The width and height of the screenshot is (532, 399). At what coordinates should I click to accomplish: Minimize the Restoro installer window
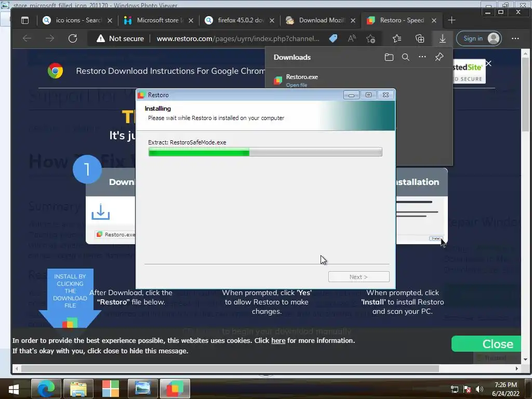click(x=351, y=95)
